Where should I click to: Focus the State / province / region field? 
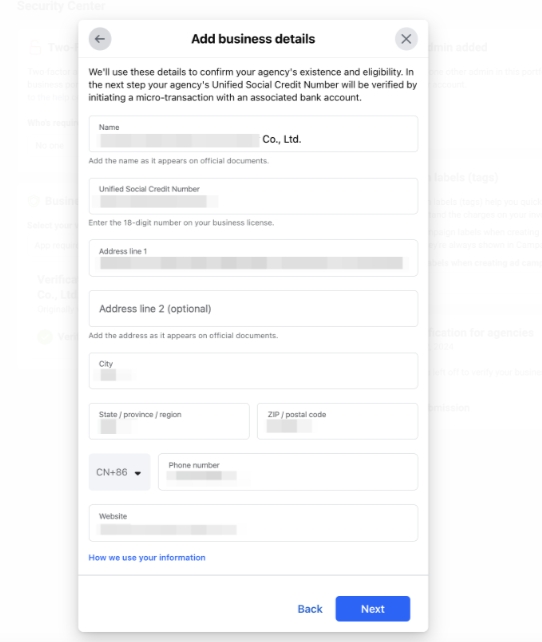[169, 421]
